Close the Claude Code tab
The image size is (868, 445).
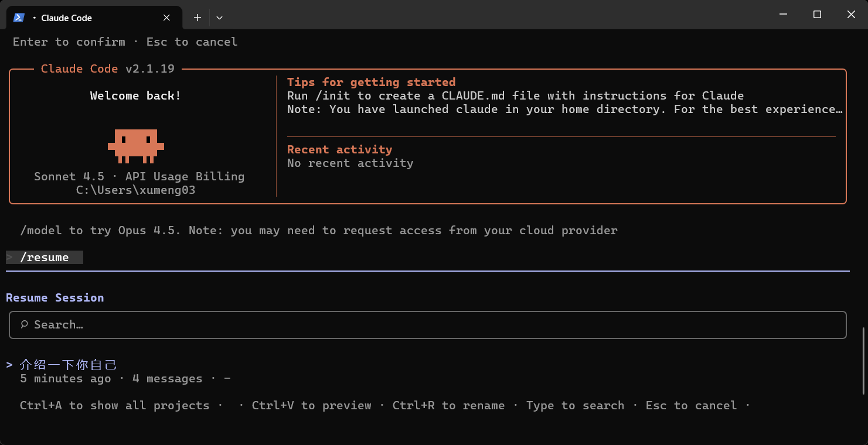pyautogui.click(x=166, y=18)
